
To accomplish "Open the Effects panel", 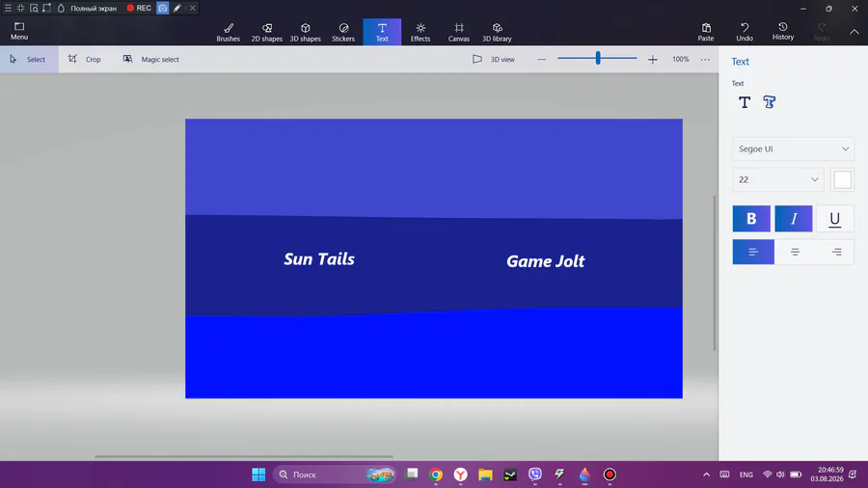I will tap(420, 32).
